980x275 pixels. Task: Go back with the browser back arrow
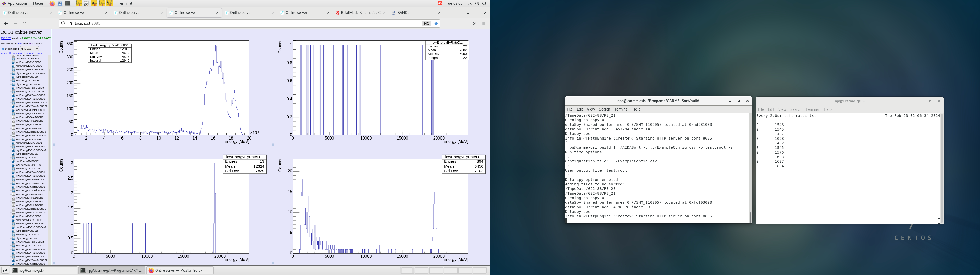point(6,23)
